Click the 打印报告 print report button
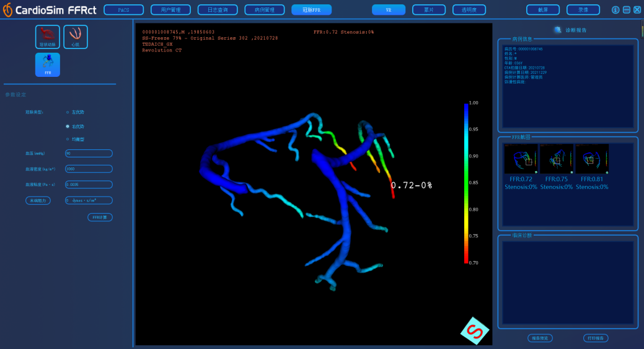The width and height of the screenshot is (644, 349). 596,338
